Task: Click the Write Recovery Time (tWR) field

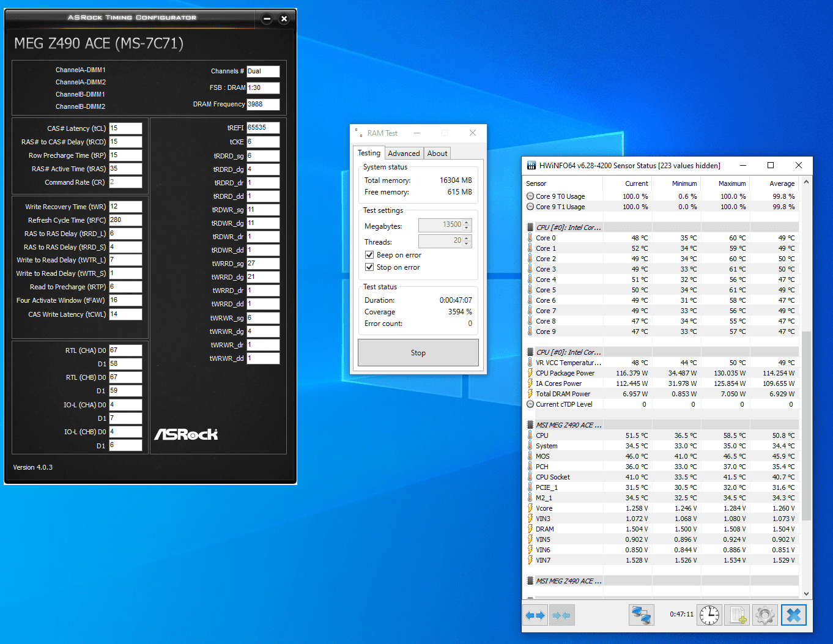Action: tap(125, 207)
